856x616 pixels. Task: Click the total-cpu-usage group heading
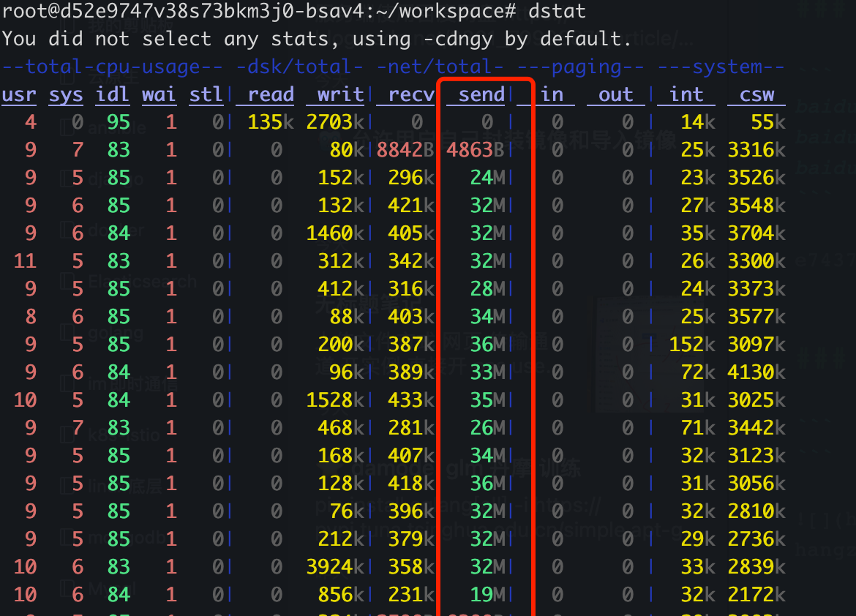coord(112,67)
